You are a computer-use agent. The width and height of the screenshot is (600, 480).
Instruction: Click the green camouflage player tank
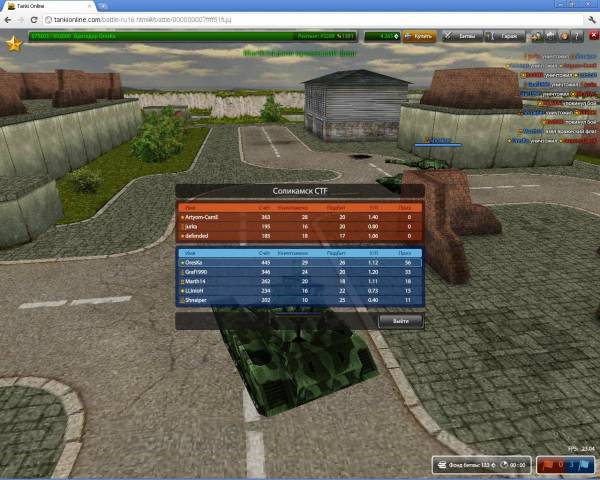(x=297, y=358)
